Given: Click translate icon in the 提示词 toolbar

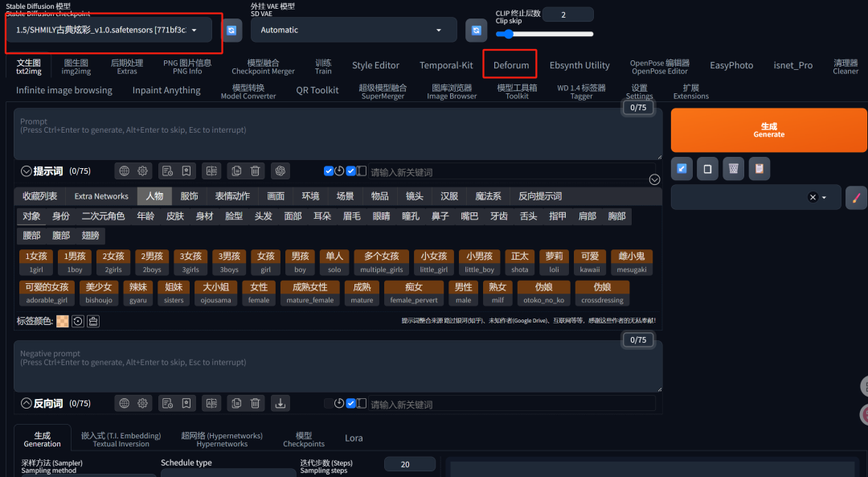Looking at the screenshot, I should pyautogui.click(x=211, y=171).
